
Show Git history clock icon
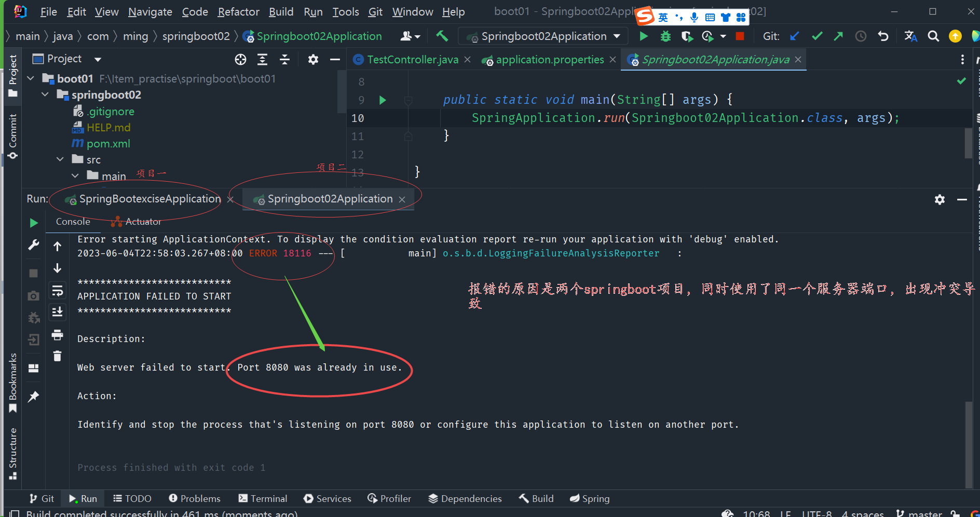point(861,36)
